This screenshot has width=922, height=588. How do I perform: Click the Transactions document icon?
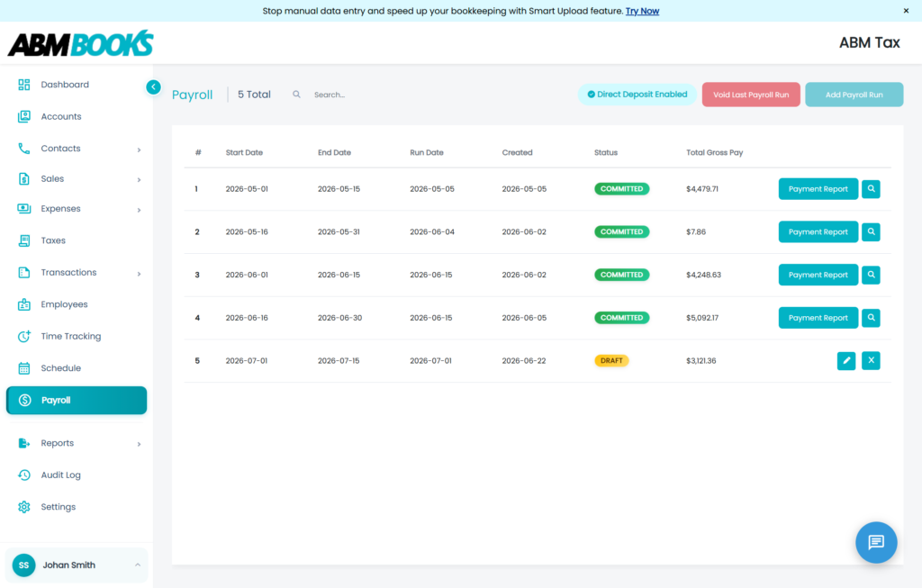(x=24, y=272)
